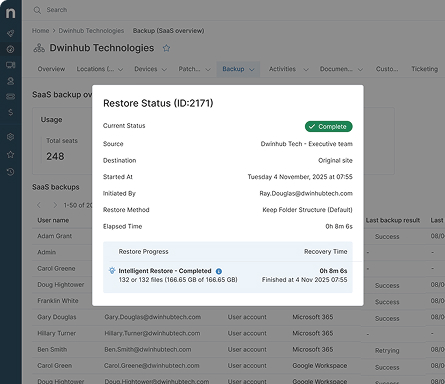Click the organization icon beside Dwinhub Technologies
The height and width of the screenshot is (384, 445).
click(x=39, y=48)
